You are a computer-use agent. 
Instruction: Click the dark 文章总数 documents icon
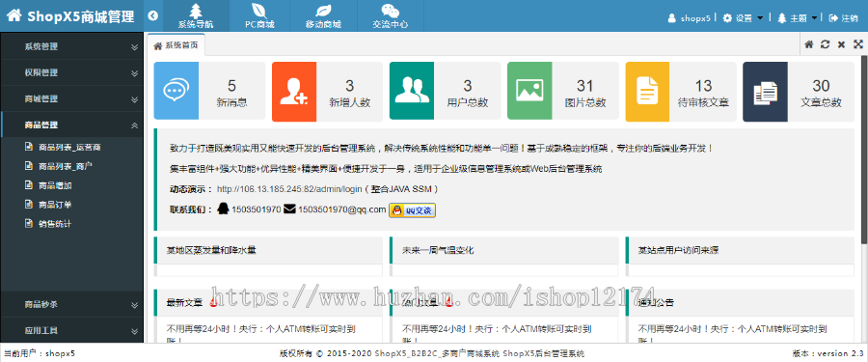click(x=765, y=91)
